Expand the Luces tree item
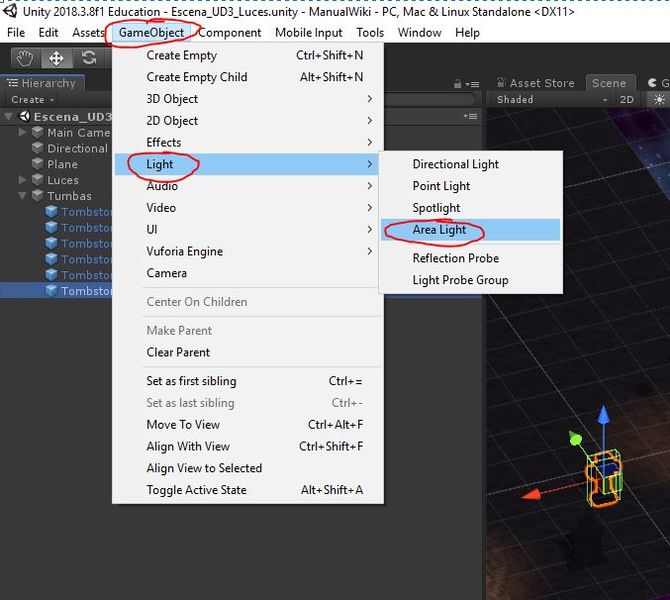Image resolution: width=670 pixels, height=600 pixels. pos(22,180)
